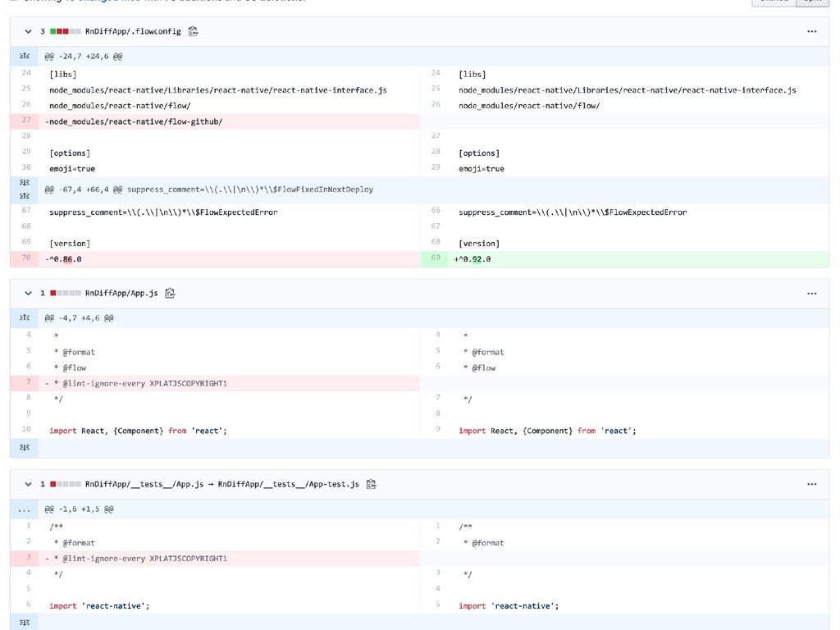Expand lines above hunk @@ -24,7 +24,6 @@
The width and height of the screenshot is (840, 630).
coord(24,56)
